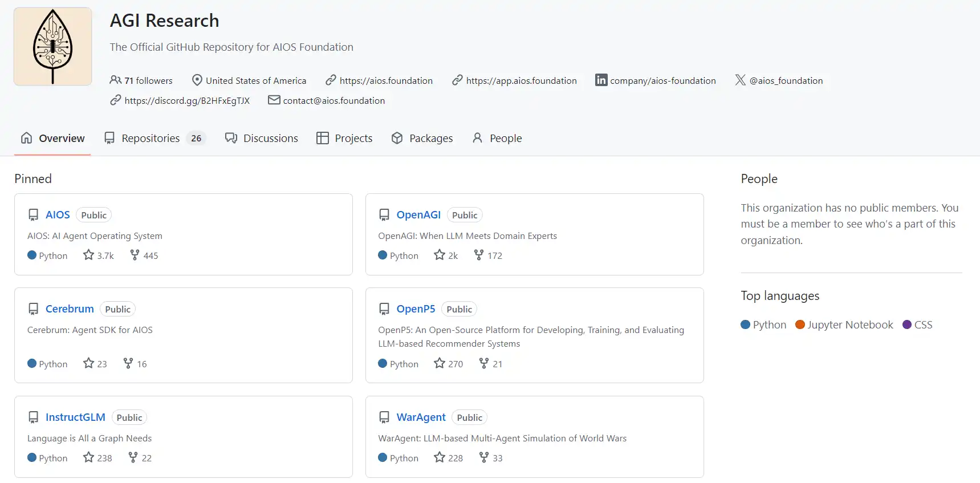Open the Discord invite link
Screen dimensions: 980x483
[186, 101]
